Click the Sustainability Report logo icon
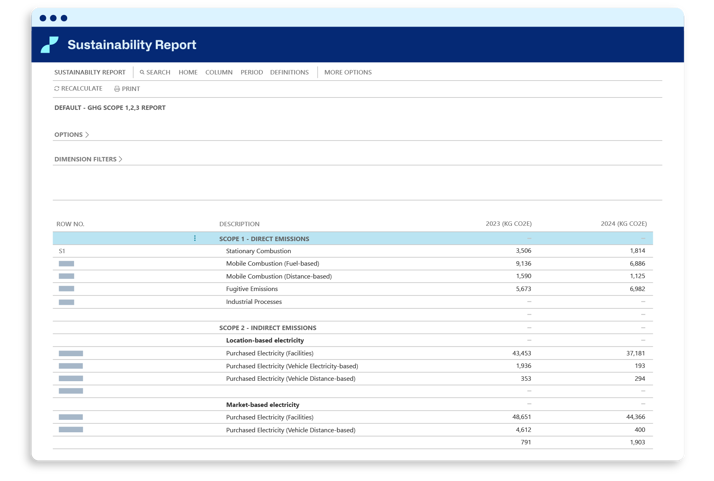714x481 pixels. coord(49,45)
